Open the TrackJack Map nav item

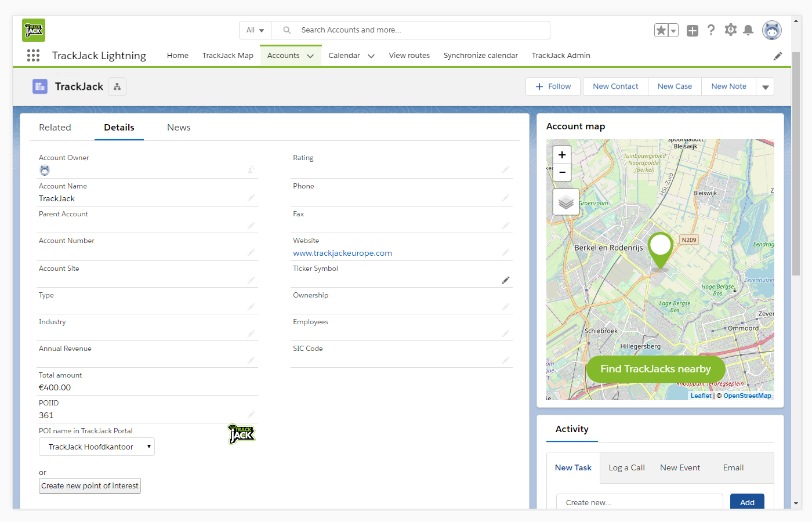pyautogui.click(x=227, y=56)
